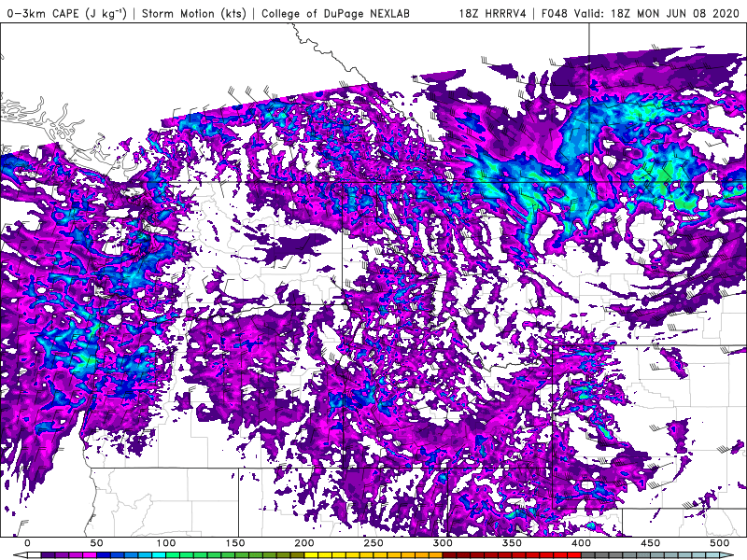Click the '150' label on the color scale
747x560 pixels.
coord(235,543)
